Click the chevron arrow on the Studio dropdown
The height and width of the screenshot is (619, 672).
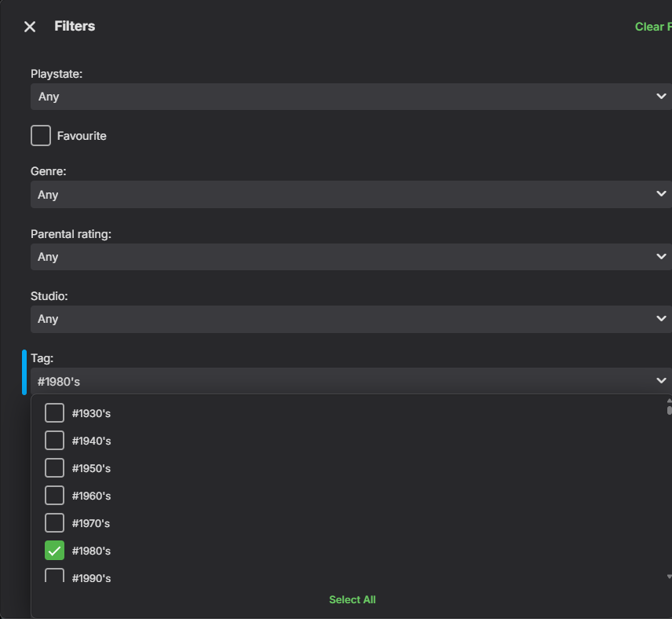pos(661,318)
